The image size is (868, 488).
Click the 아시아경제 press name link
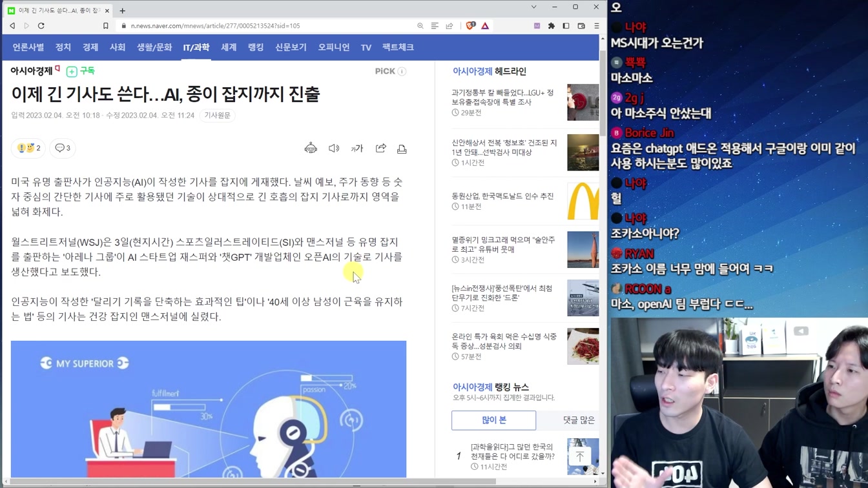32,71
